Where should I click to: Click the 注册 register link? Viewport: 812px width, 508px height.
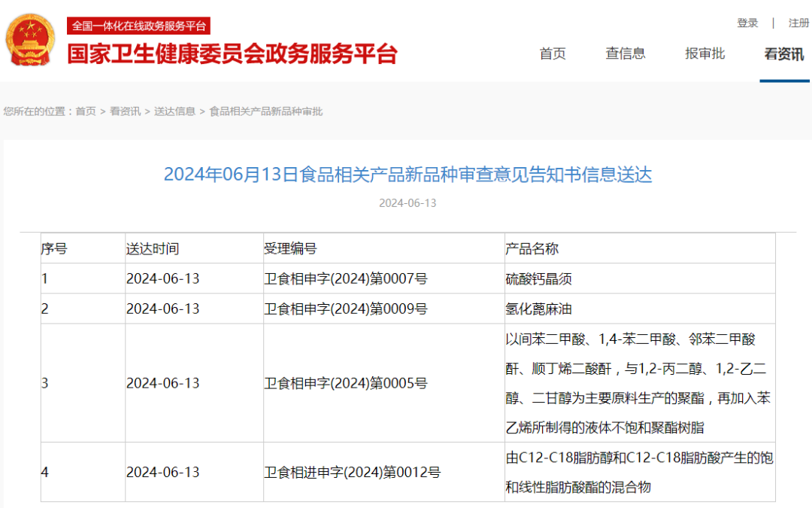798,23
